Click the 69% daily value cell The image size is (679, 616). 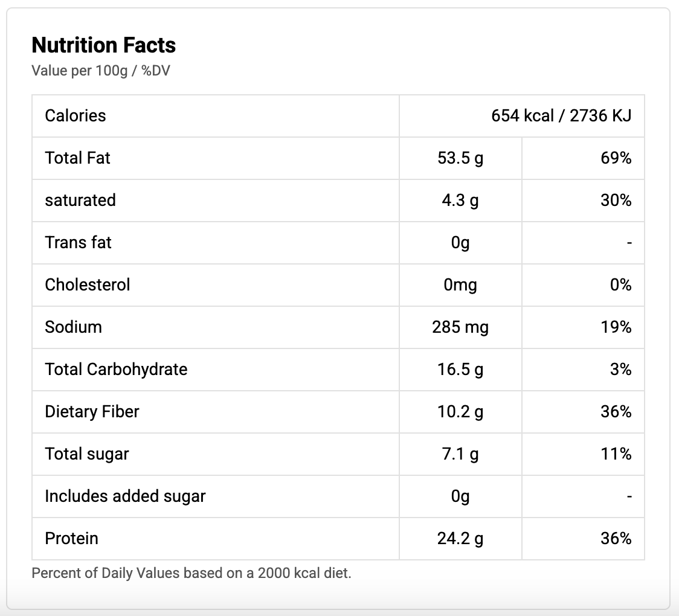pyautogui.click(x=616, y=158)
